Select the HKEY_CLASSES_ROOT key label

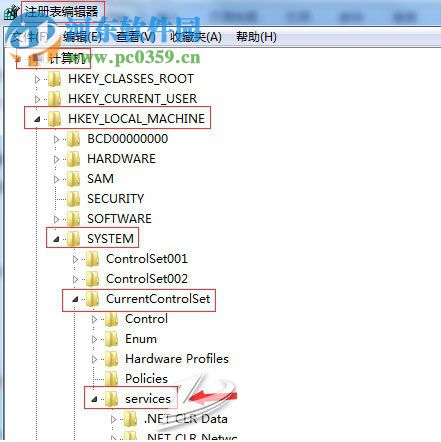tap(131, 79)
